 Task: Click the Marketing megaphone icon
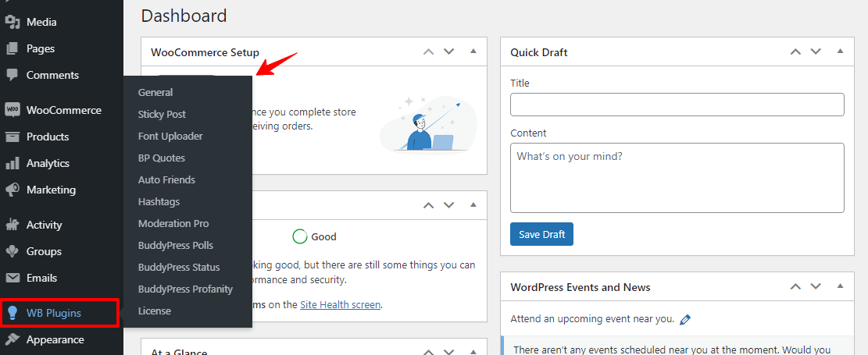[x=13, y=190]
